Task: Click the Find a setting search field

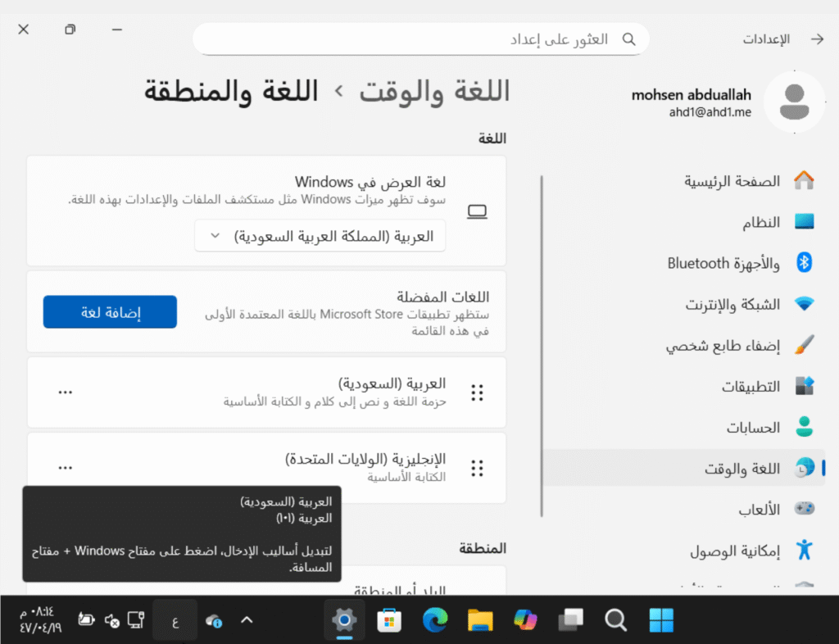Action: coord(410,39)
